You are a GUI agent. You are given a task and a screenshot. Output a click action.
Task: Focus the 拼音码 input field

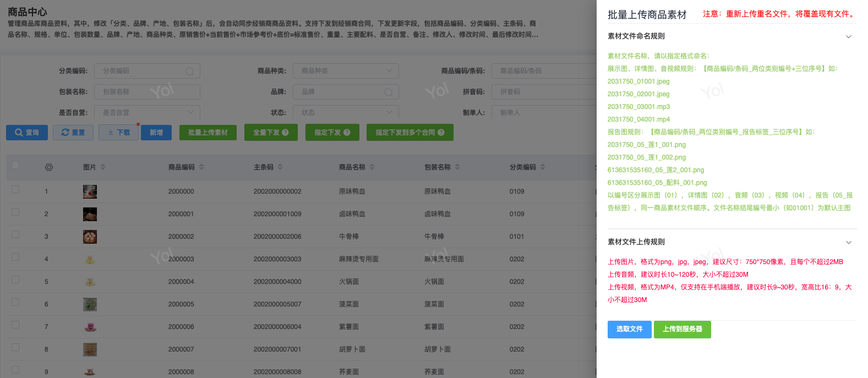(x=544, y=92)
